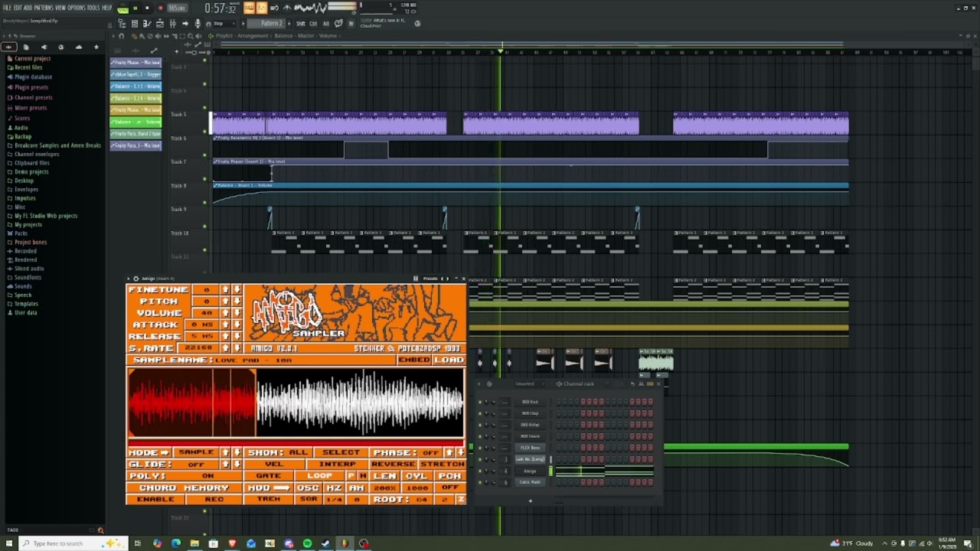The width and height of the screenshot is (980, 551).
Task: Expand the Breakcore Samples and Amen Breaks folder
Action: (57, 145)
